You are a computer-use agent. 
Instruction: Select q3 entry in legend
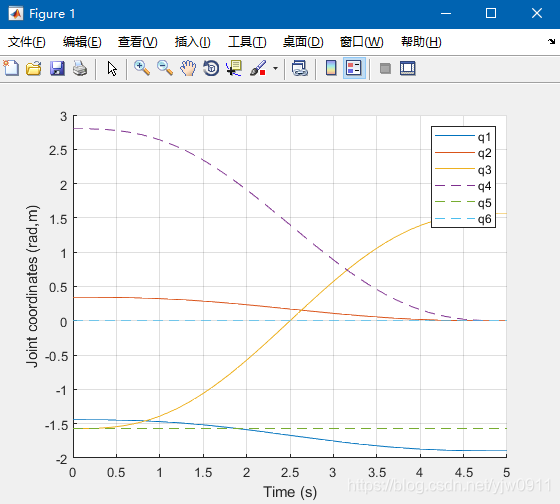click(463, 169)
